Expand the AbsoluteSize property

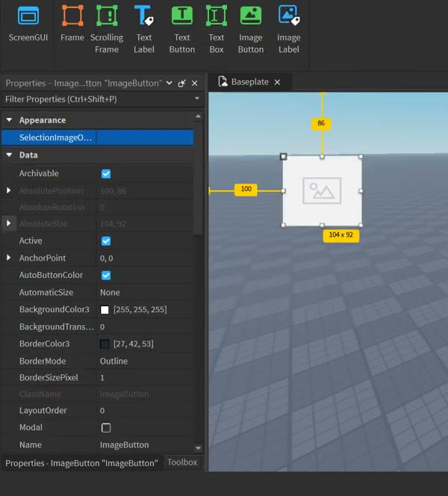[8, 223]
